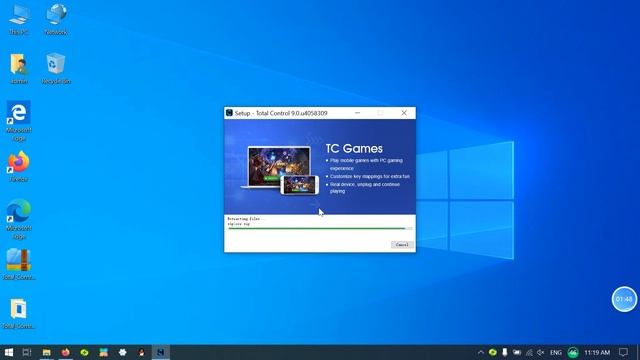The height and width of the screenshot is (360, 640).
Task: Click the TC Games heading in installer
Action: click(354, 149)
